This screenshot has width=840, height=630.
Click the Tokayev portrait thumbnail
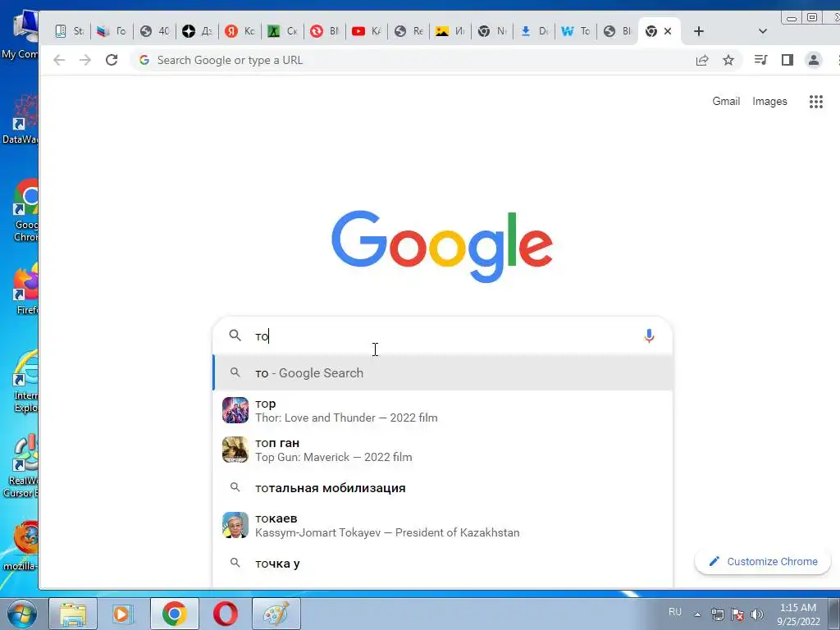click(235, 525)
